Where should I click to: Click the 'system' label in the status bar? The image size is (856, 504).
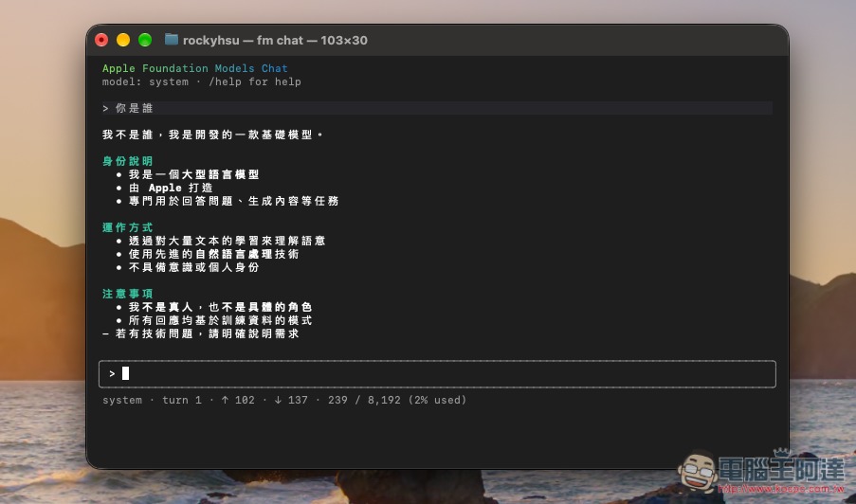pyautogui.click(x=122, y=401)
